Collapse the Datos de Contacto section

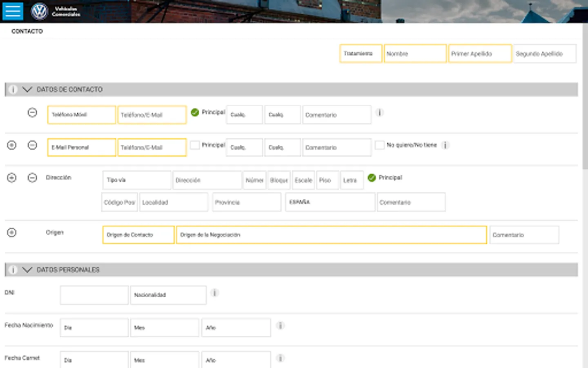click(27, 90)
